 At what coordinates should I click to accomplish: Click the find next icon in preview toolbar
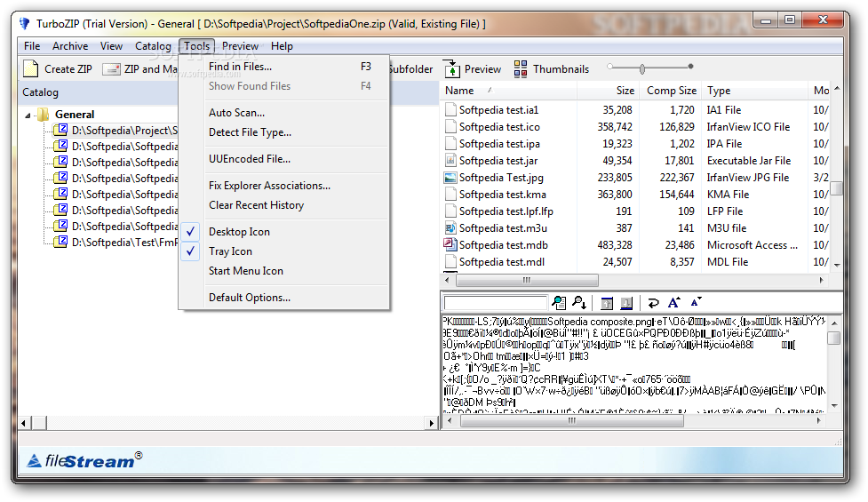[x=579, y=303]
